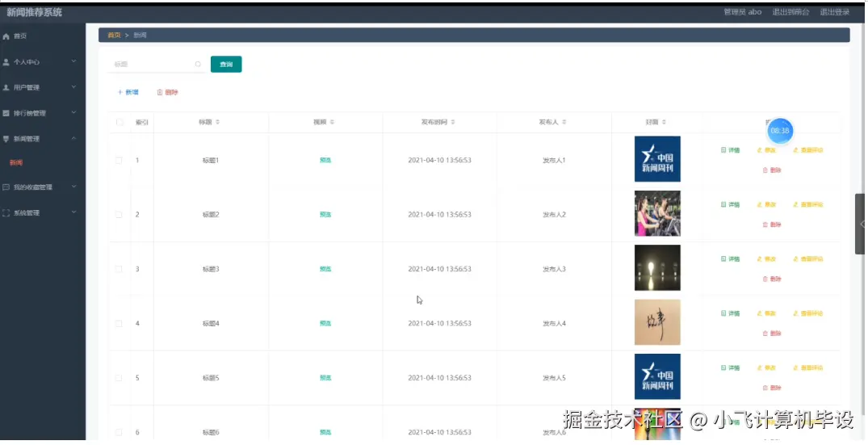Click the 修改 pencil icon in row 标题2
The height and width of the screenshot is (445, 868).
pos(760,205)
